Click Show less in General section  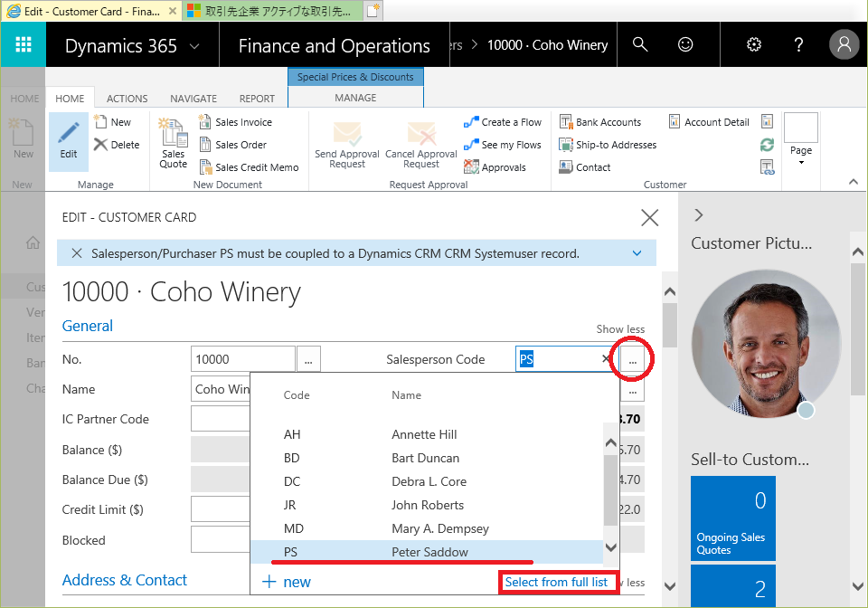click(620, 329)
